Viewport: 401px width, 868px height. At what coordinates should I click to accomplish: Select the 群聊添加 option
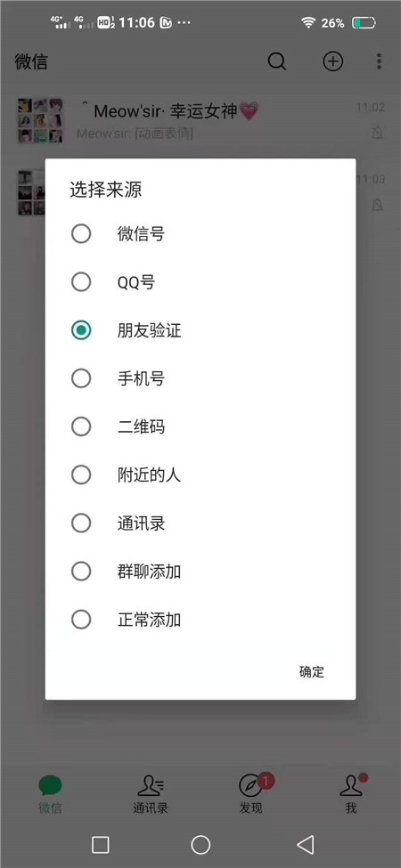click(200, 572)
